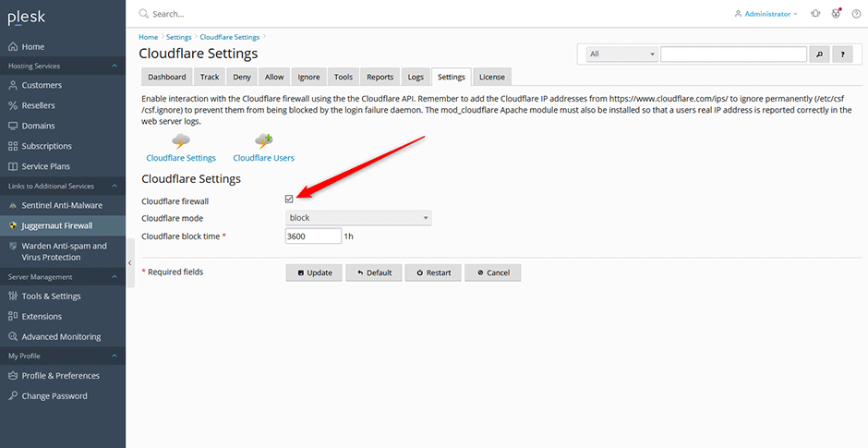Image resolution: width=868 pixels, height=448 pixels.
Task: Click the Sentinel Anti-Malware icon
Action: click(x=13, y=205)
